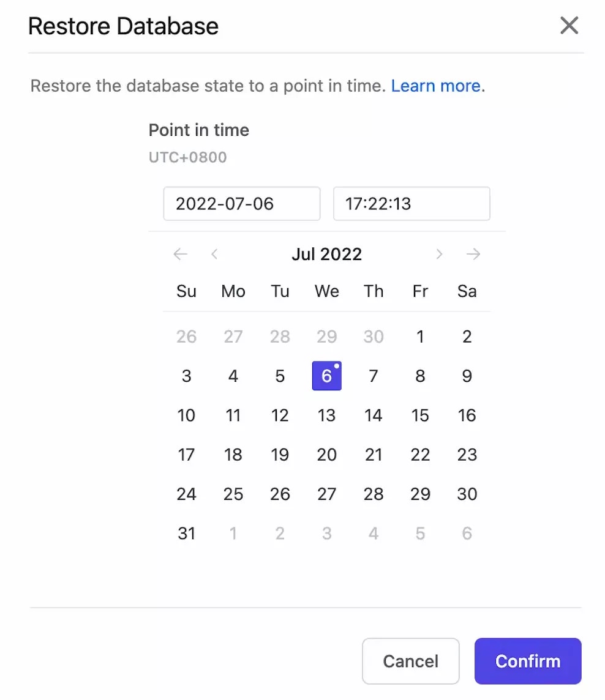Select July 22 on the calendar
The width and height of the screenshot is (605, 700).
420,455
